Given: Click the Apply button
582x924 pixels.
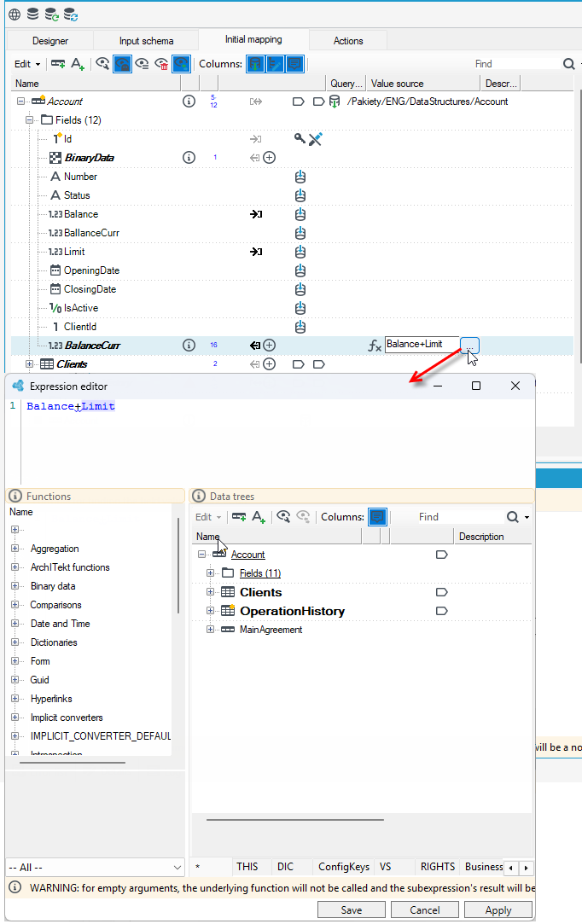Looking at the screenshot, I should pos(498,909).
